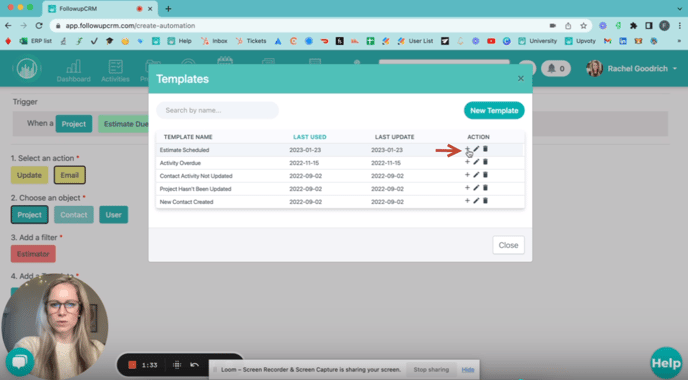
Task: Select the Update action option
Action: coord(29,175)
